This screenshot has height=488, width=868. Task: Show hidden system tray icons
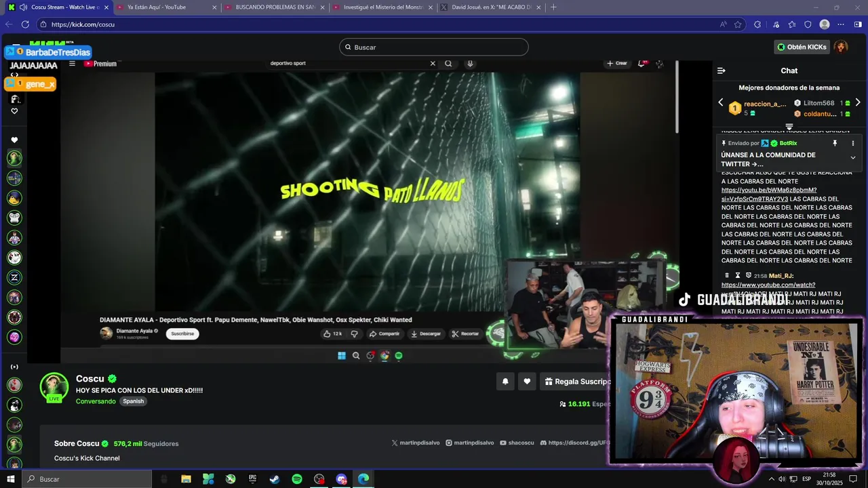click(x=771, y=479)
